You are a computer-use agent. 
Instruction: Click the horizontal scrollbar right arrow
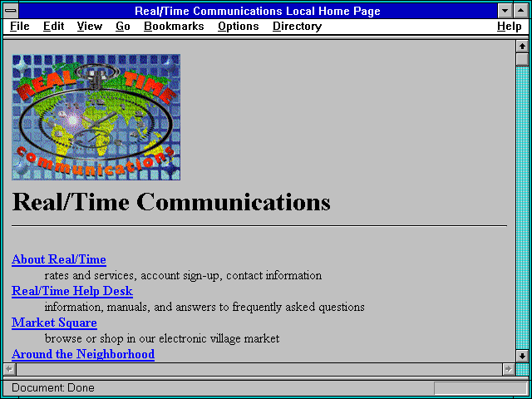click(x=508, y=369)
